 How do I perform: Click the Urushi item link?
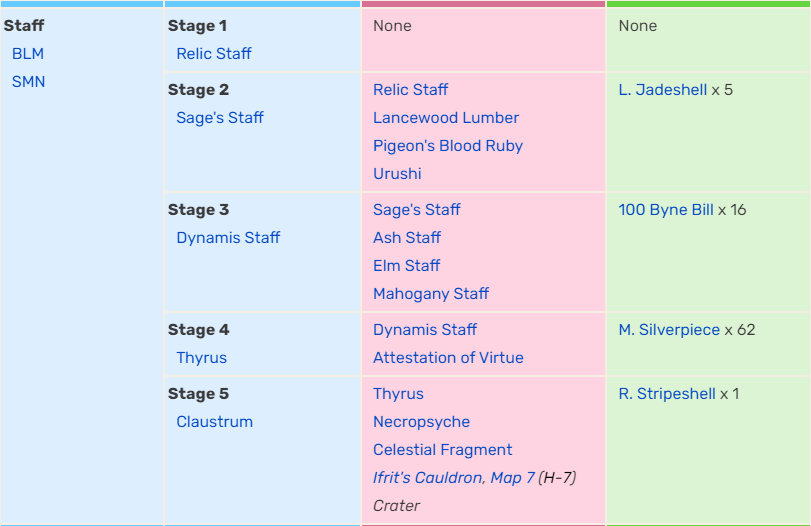point(397,174)
